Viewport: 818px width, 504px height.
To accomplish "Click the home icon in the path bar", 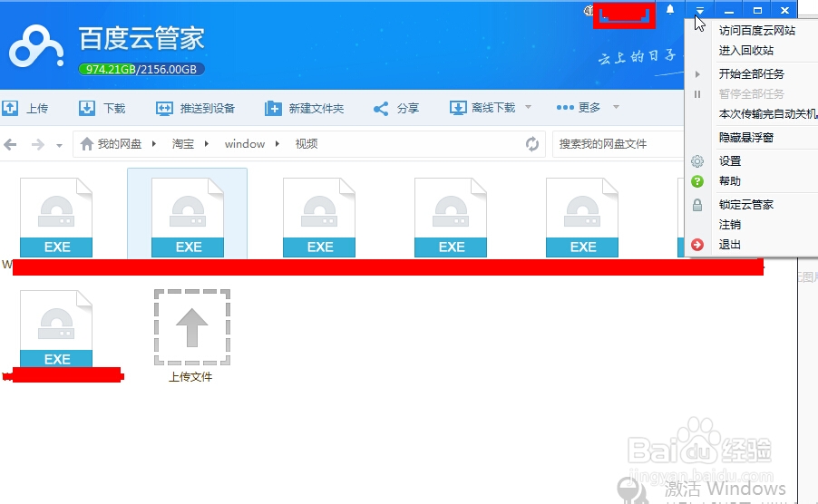I will (x=86, y=143).
